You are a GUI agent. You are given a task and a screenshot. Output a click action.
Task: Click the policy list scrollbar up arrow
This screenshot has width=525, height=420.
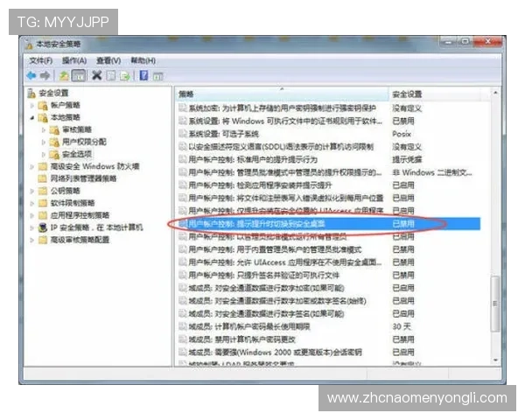495,93
